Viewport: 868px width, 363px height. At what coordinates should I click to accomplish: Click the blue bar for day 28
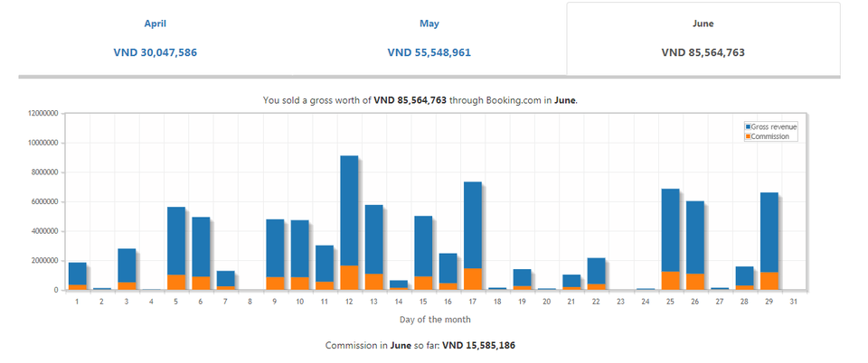click(x=744, y=276)
